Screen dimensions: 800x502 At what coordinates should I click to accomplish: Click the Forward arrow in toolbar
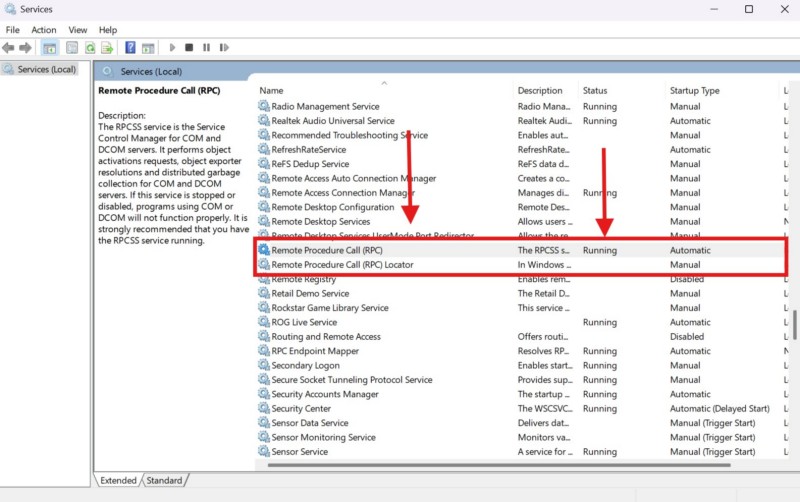pos(24,47)
